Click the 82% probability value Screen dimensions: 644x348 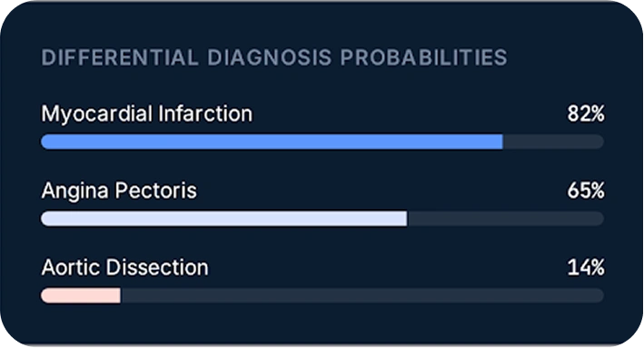tap(586, 114)
